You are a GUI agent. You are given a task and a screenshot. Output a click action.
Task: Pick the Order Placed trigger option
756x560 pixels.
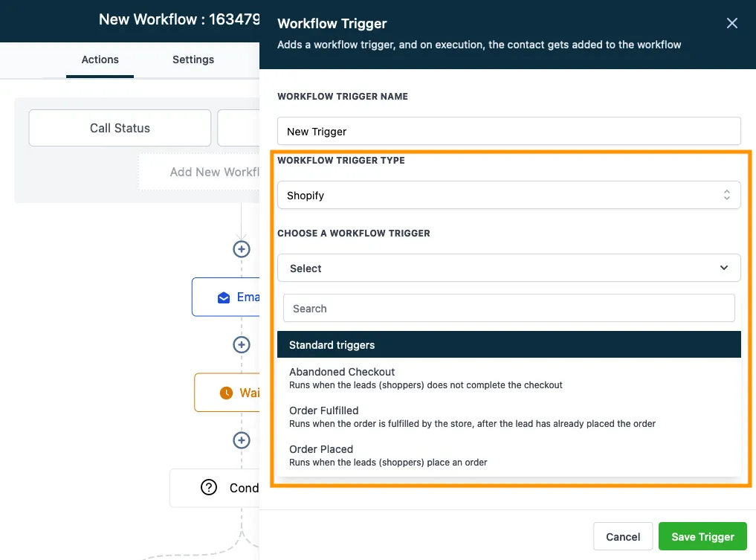click(508, 455)
